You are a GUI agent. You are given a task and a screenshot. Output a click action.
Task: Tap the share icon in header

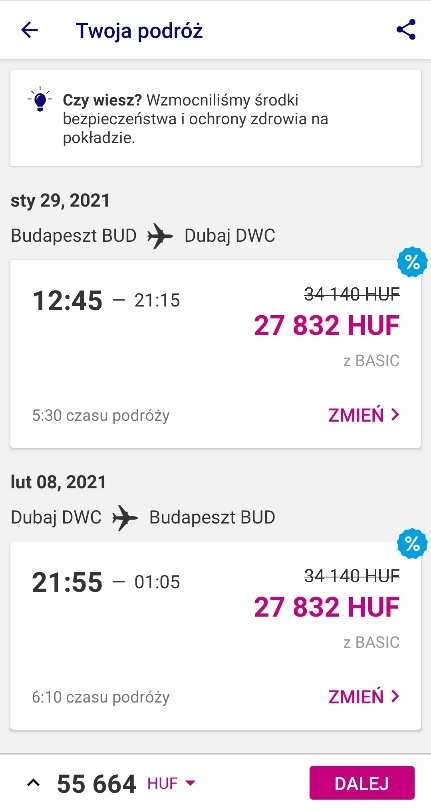point(406,30)
